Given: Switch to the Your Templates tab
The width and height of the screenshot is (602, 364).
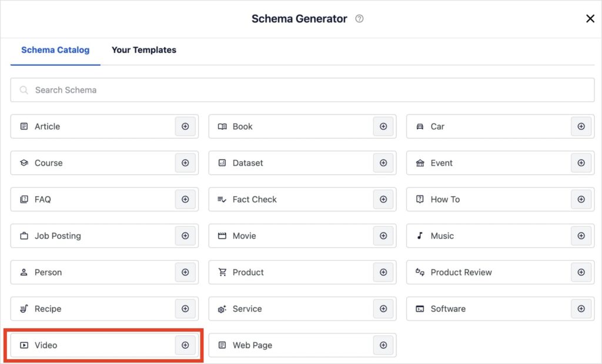Looking at the screenshot, I should click(144, 50).
